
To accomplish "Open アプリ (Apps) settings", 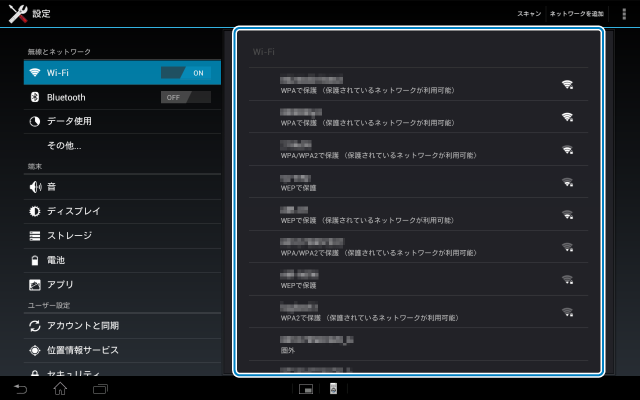I will pyautogui.click(x=60, y=285).
